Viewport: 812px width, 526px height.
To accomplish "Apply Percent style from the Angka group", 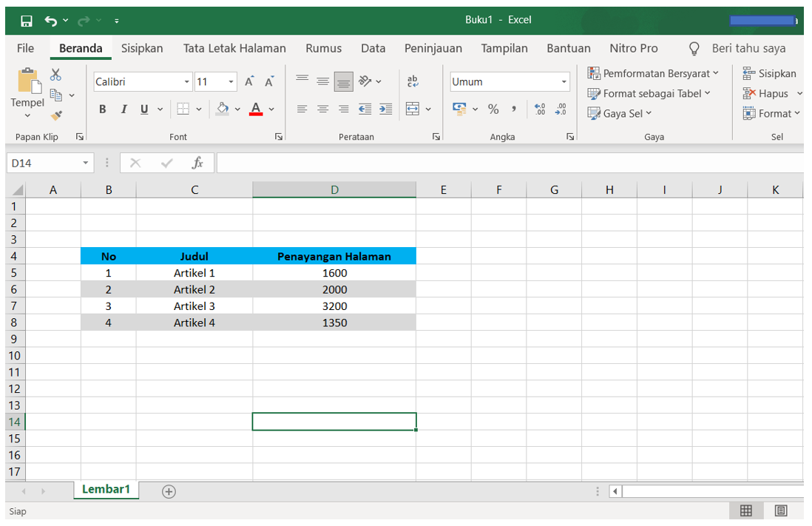I will (x=493, y=109).
